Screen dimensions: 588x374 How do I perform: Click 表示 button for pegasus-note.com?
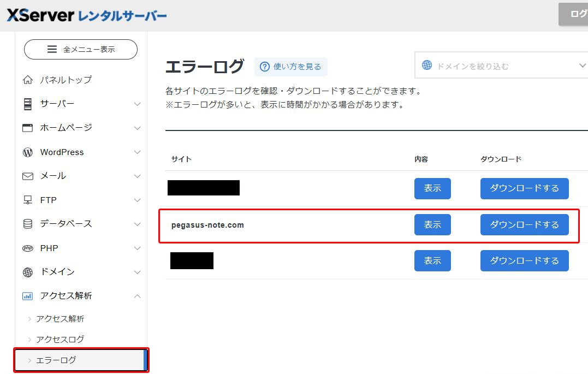click(x=432, y=225)
